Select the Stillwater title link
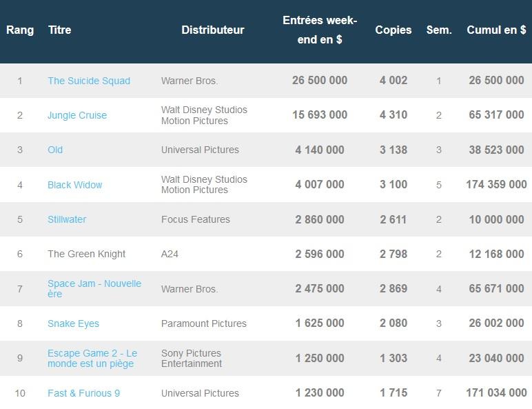The height and width of the screenshot is (409, 532). pyautogui.click(x=67, y=219)
